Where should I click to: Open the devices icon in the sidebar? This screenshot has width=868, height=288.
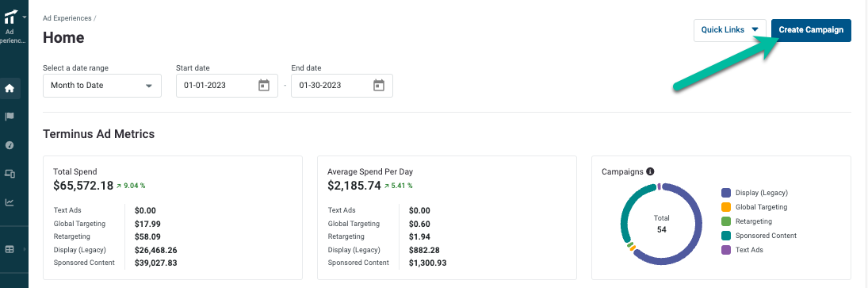(x=10, y=174)
